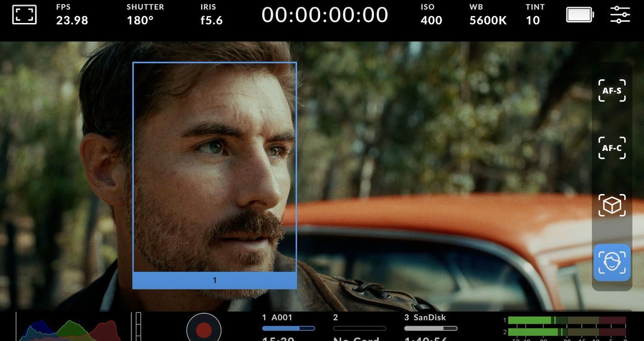Adjust the Tint 10 value
Image resolution: width=644 pixels, height=341 pixels.
535,15
